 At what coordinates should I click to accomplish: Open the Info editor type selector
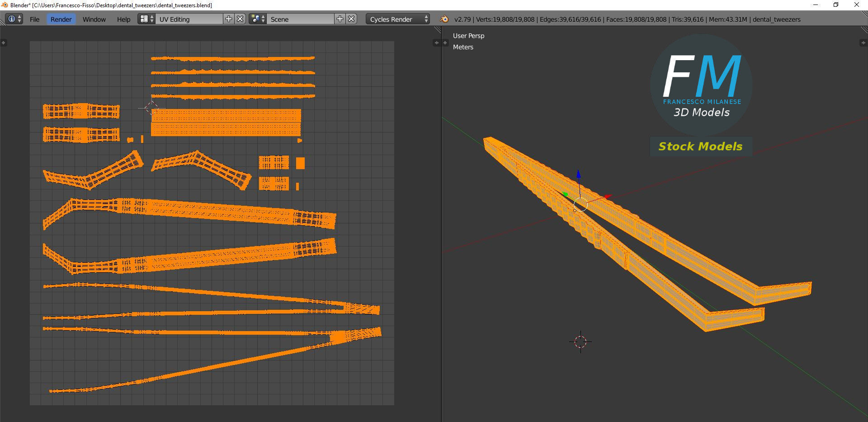coord(14,19)
